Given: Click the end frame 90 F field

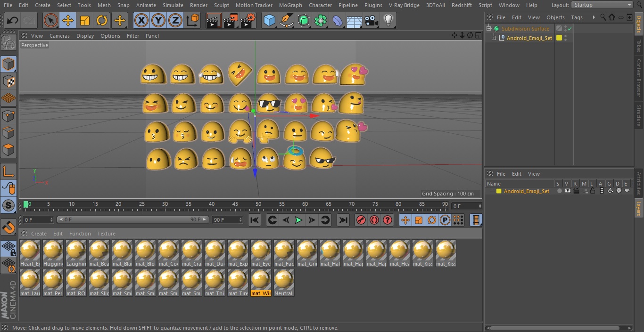Looking at the screenshot, I should 227,220.
